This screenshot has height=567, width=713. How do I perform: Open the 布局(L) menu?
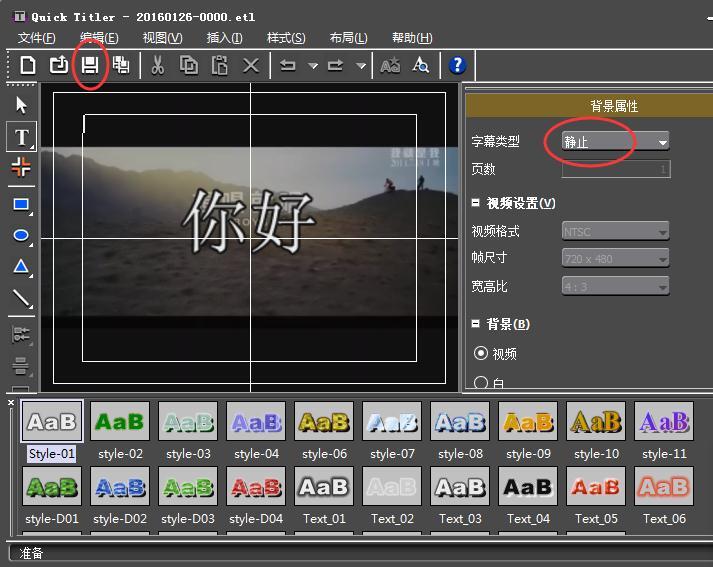[348, 38]
